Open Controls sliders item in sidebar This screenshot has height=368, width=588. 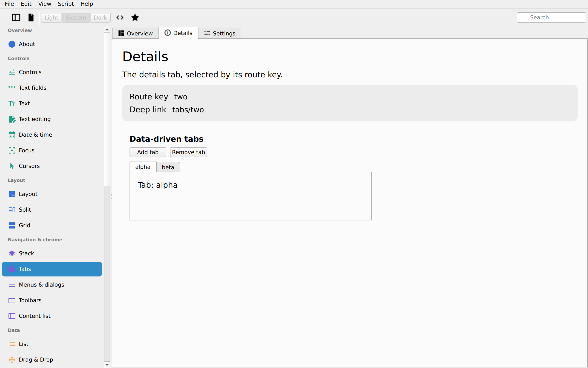point(52,72)
